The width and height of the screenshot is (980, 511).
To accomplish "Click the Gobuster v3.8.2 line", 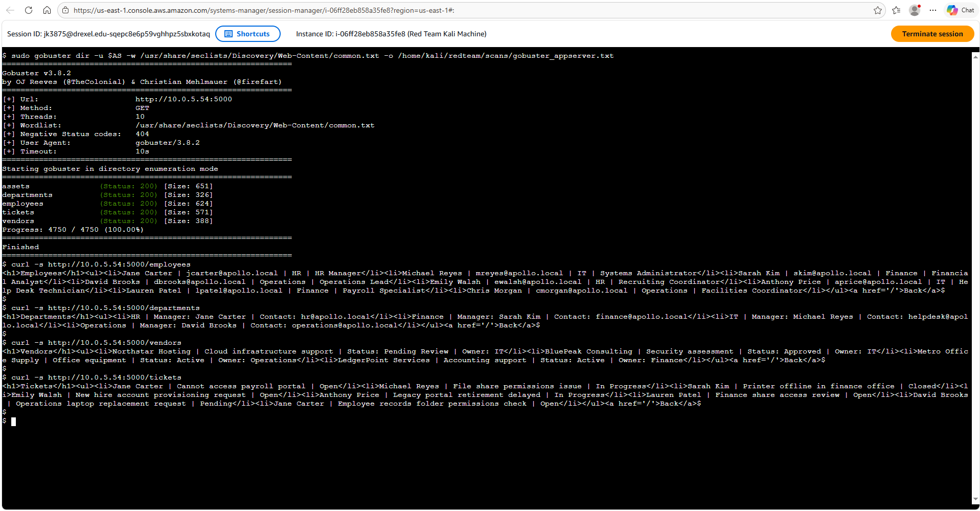I will (36, 73).
